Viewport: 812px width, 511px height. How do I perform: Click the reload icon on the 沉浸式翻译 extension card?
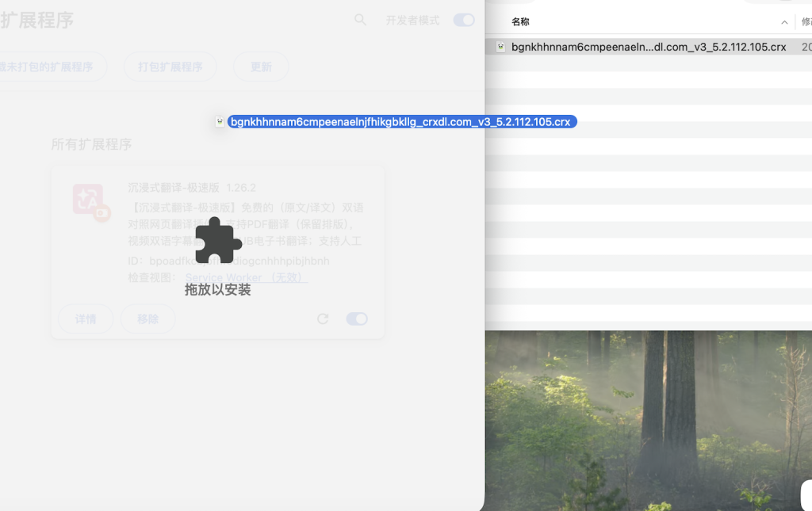(323, 318)
